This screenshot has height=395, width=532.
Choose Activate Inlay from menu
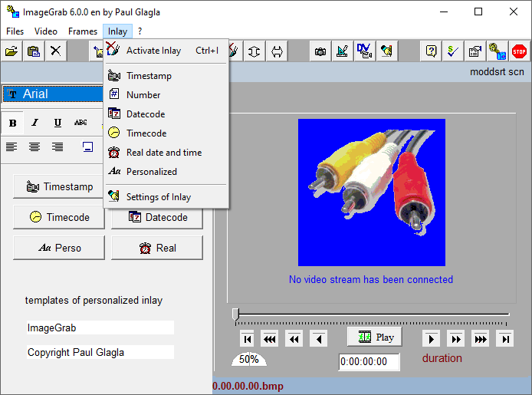[166, 51]
